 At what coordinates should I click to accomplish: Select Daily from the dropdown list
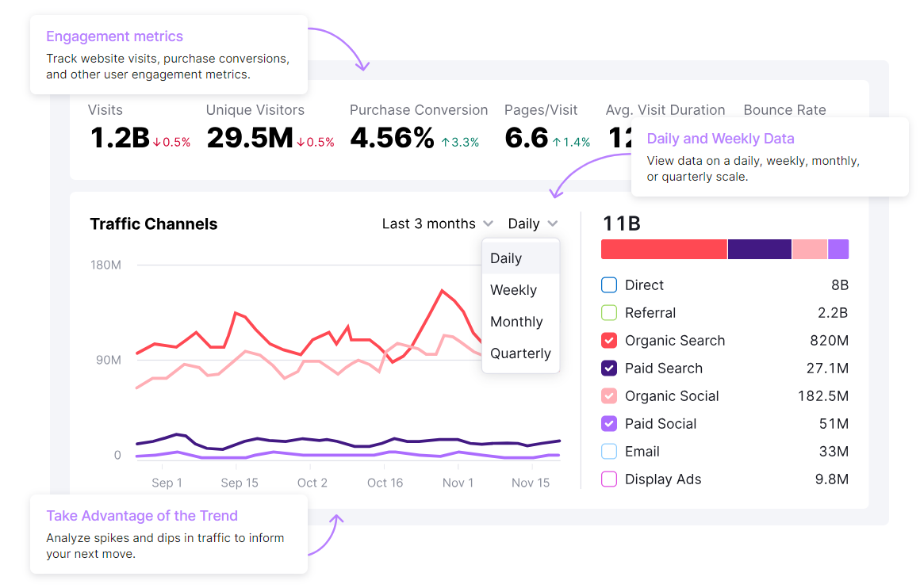520,258
